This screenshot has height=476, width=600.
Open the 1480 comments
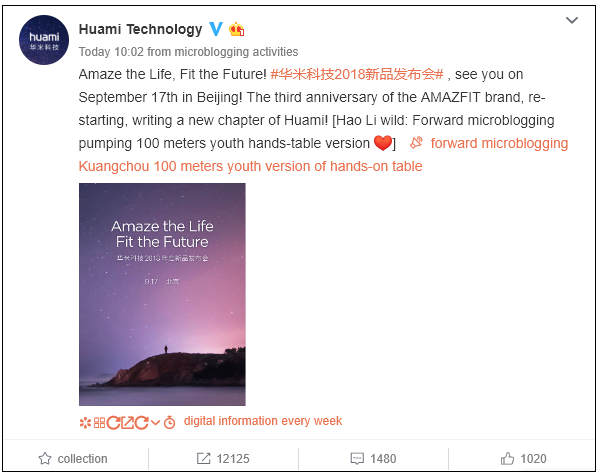(x=383, y=459)
